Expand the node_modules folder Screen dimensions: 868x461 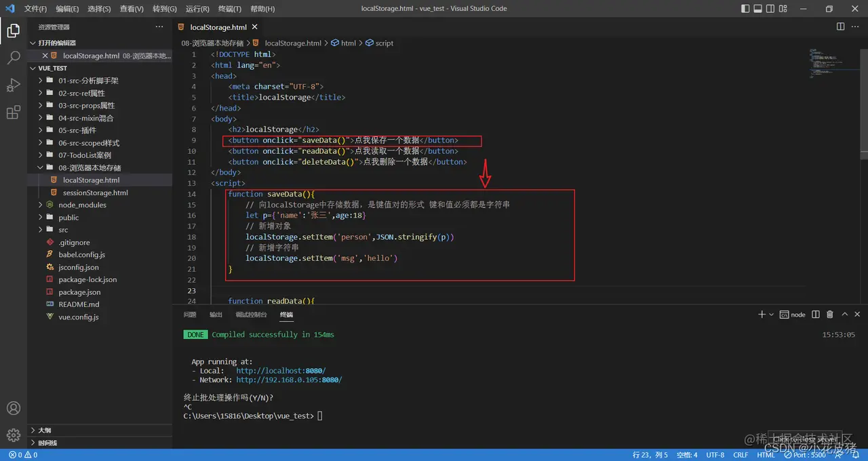click(41, 205)
